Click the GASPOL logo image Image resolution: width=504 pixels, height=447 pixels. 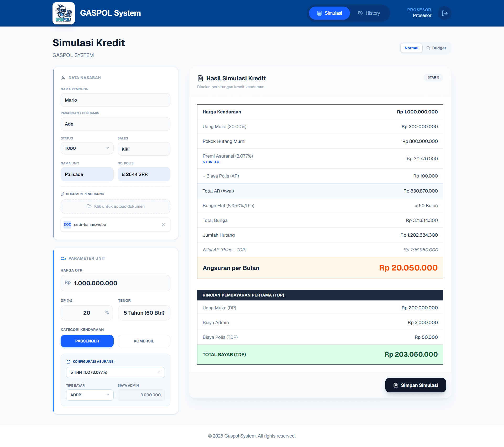click(x=64, y=13)
